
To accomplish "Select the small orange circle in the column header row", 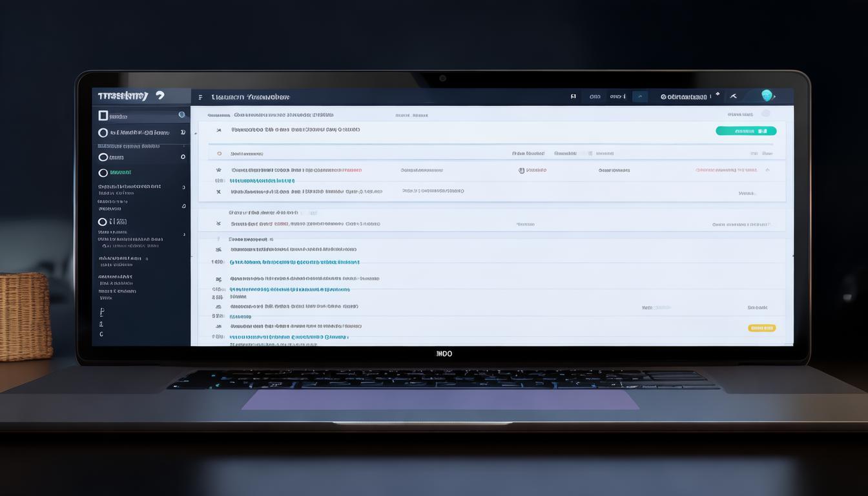I will [x=219, y=154].
